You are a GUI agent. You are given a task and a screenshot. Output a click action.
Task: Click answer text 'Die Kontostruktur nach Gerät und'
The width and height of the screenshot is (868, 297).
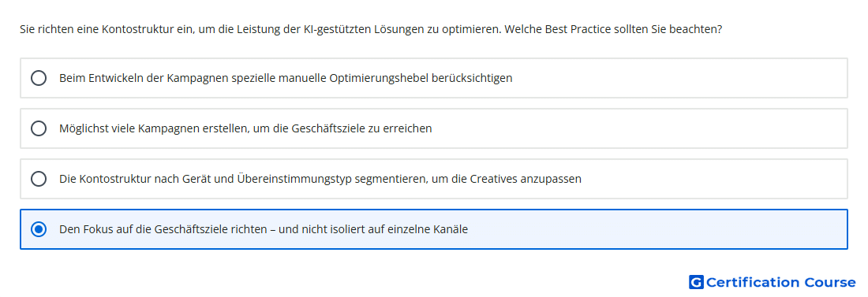(148, 179)
